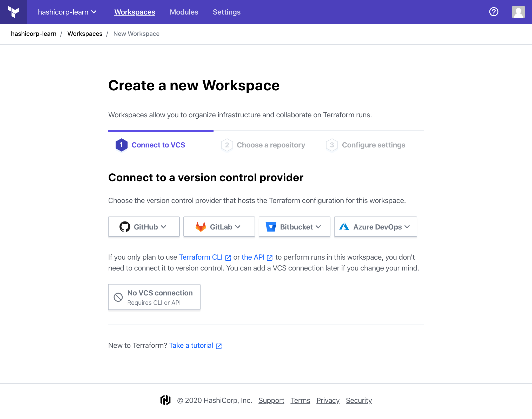Open the user avatar menu
532x419 pixels.
(518, 12)
